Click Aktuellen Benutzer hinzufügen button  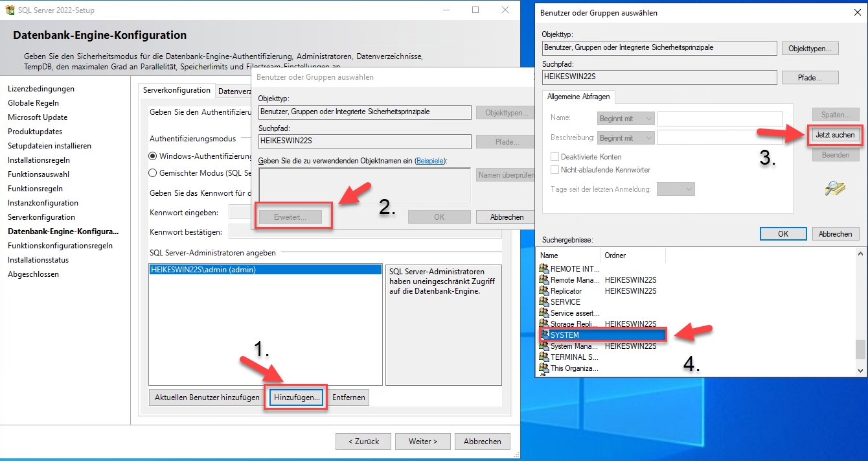207,397
